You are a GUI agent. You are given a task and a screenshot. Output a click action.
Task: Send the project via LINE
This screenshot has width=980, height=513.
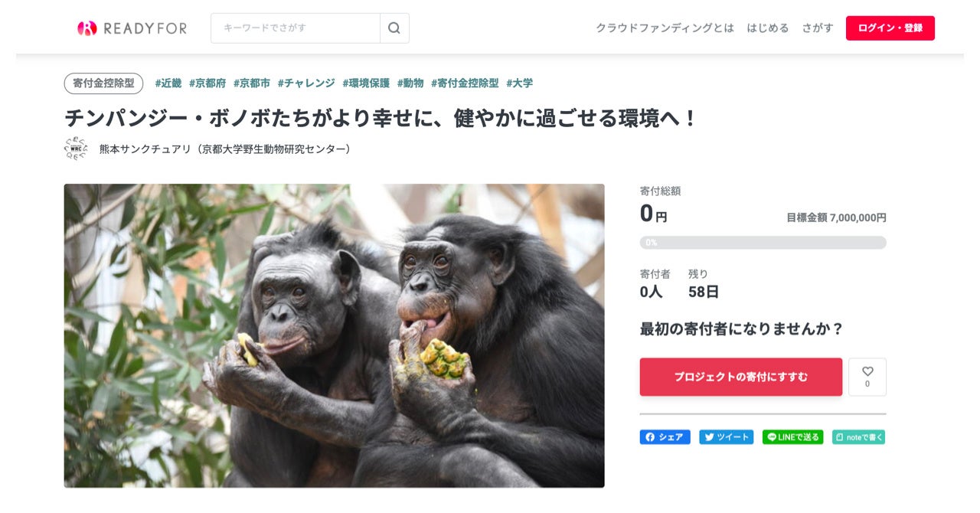click(792, 437)
